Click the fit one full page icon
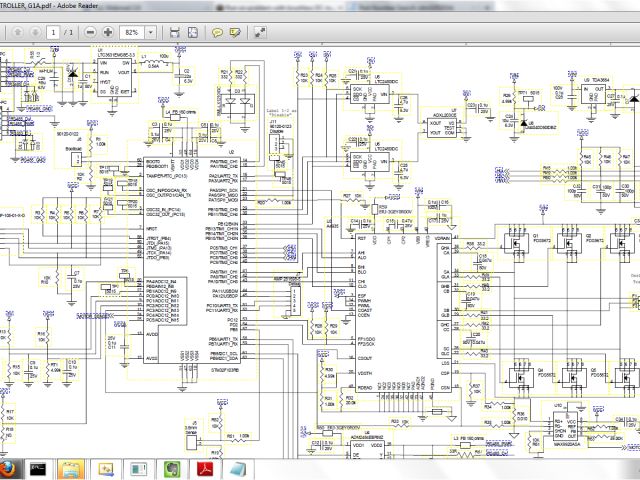Screen dimensions: 640x480 [x=193, y=32]
